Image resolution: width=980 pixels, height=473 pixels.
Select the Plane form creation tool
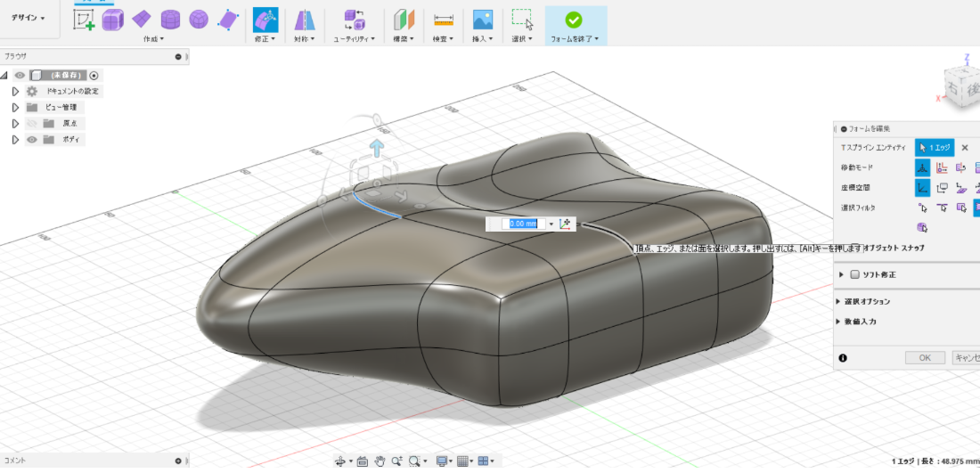pos(141,20)
